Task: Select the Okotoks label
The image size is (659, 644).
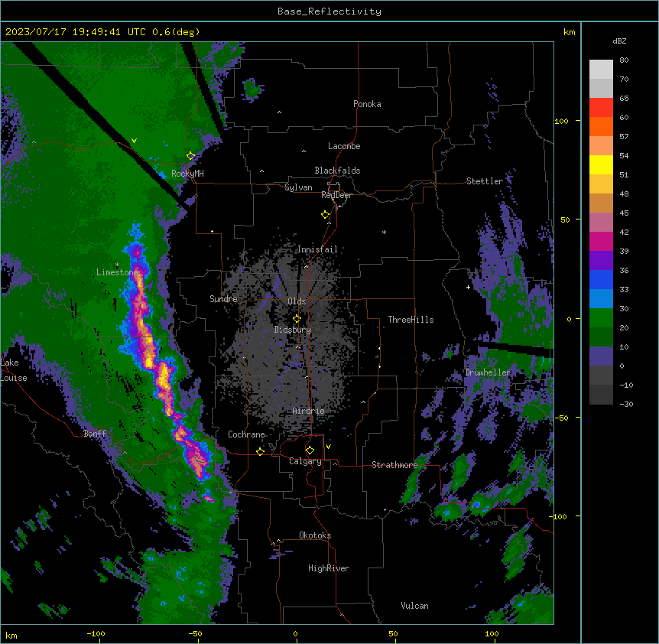Action: [315, 535]
